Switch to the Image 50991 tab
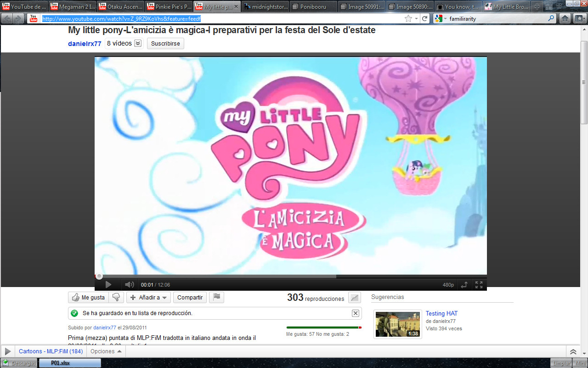The image size is (588, 368). coord(362,7)
